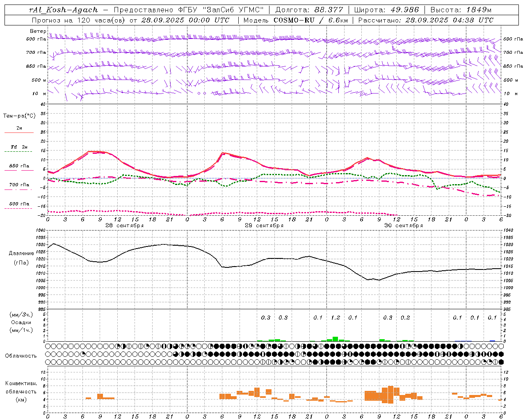525x420 pixels.
Task: Click the solid red line sample under 2м legend
Action: click(x=19, y=132)
